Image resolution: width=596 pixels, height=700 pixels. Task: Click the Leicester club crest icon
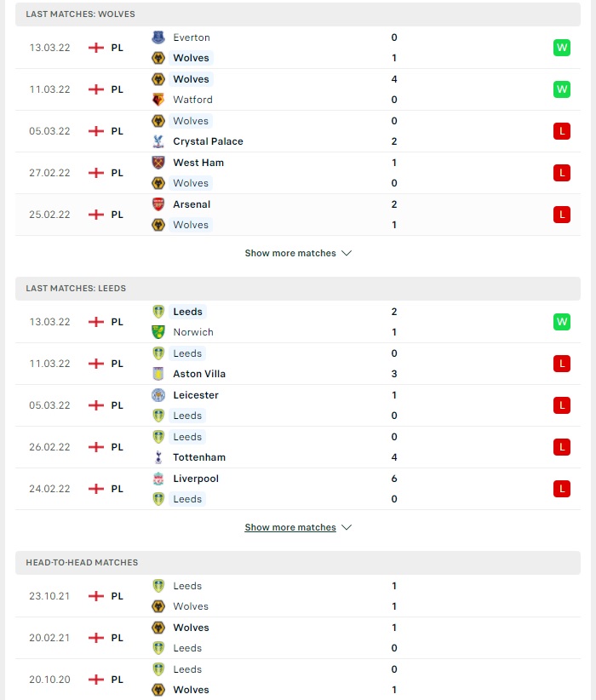tap(158, 395)
